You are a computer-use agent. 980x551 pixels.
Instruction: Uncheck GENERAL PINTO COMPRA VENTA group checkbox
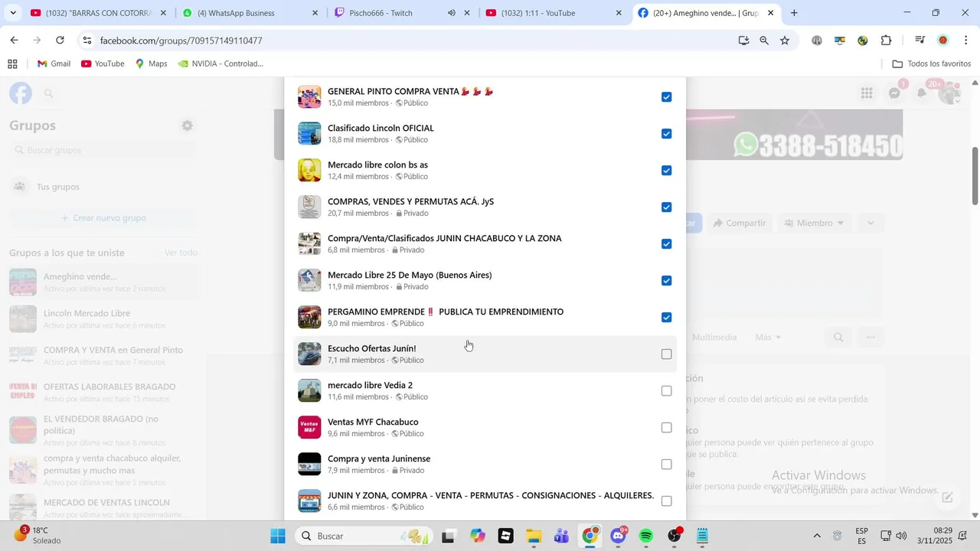[666, 97]
